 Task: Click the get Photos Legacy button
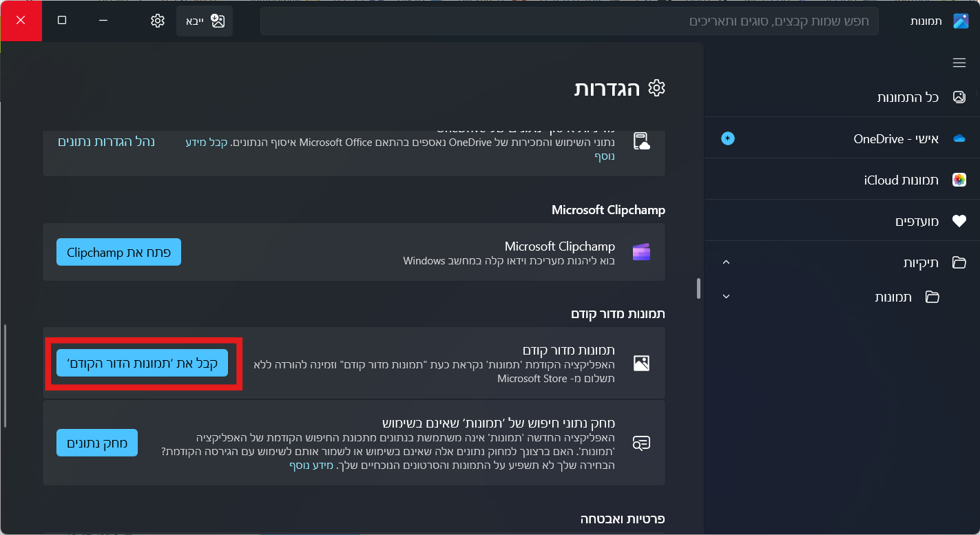143,364
